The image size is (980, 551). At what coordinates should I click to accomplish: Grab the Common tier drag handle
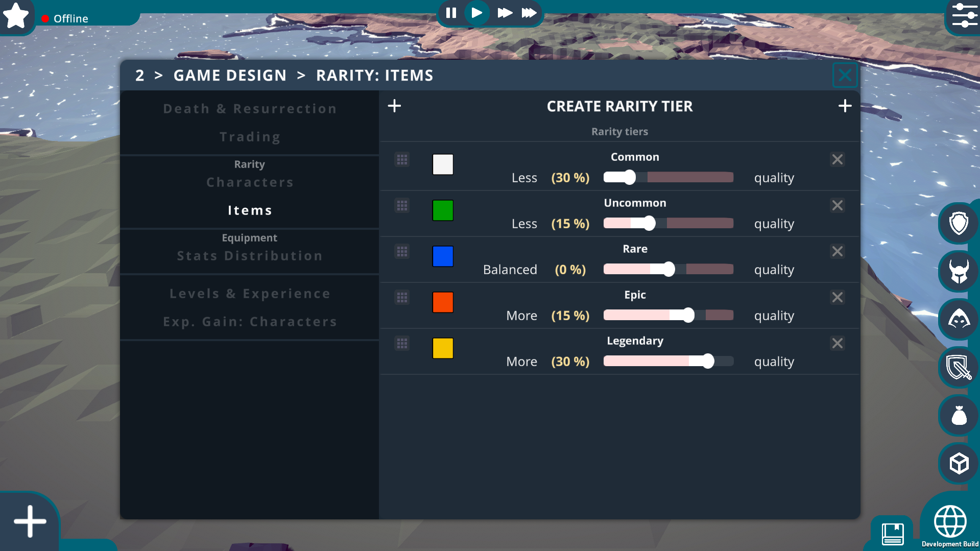coord(402,159)
